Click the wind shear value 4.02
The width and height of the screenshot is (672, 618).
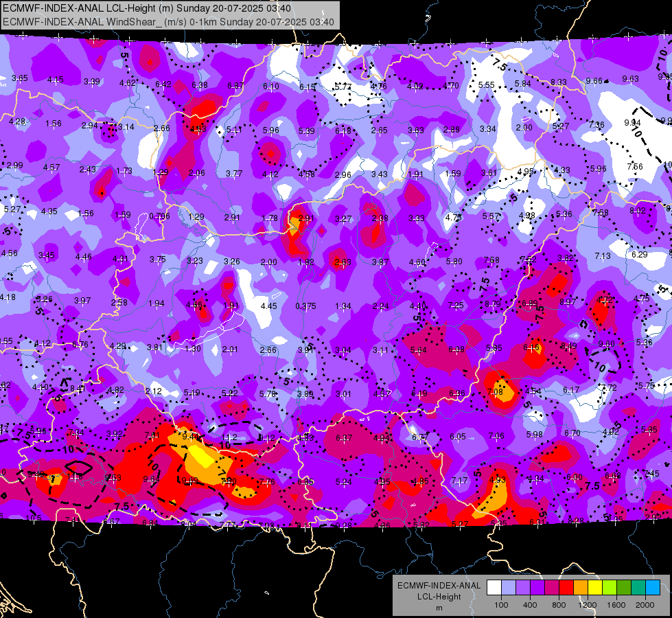click(x=415, y=87)
